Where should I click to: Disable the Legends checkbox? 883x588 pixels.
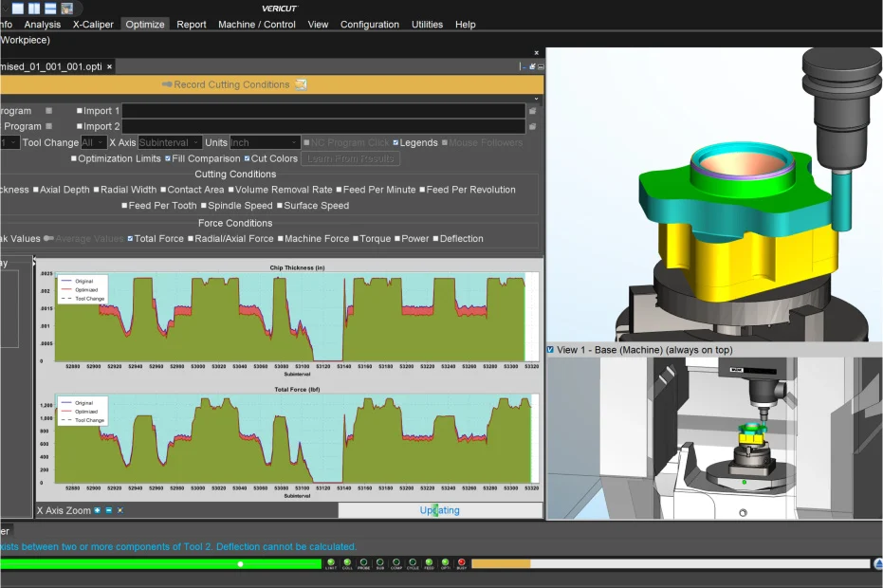click(x=396, y=142)
